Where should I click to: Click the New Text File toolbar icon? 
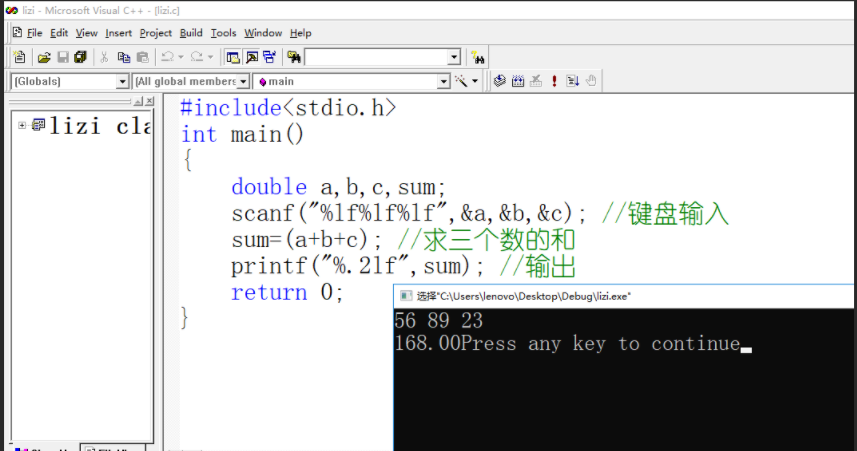click(x=19, y=57)
